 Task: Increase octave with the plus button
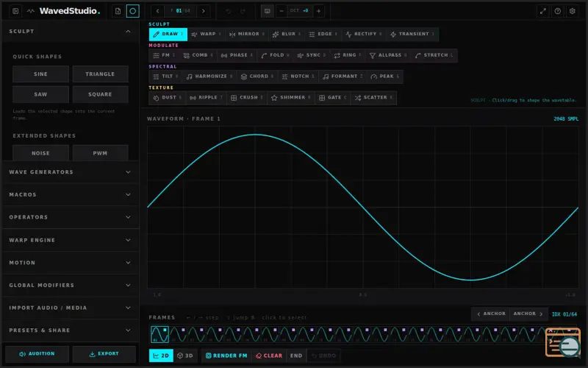click(318, 11)
